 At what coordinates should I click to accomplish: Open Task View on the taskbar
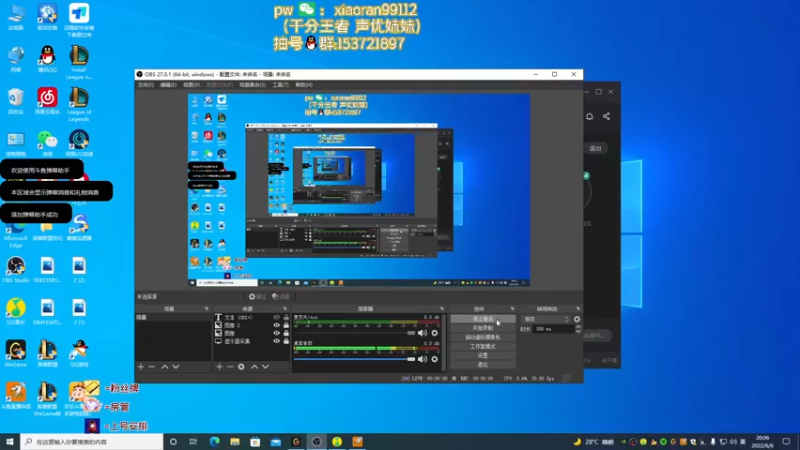(193, 442)
